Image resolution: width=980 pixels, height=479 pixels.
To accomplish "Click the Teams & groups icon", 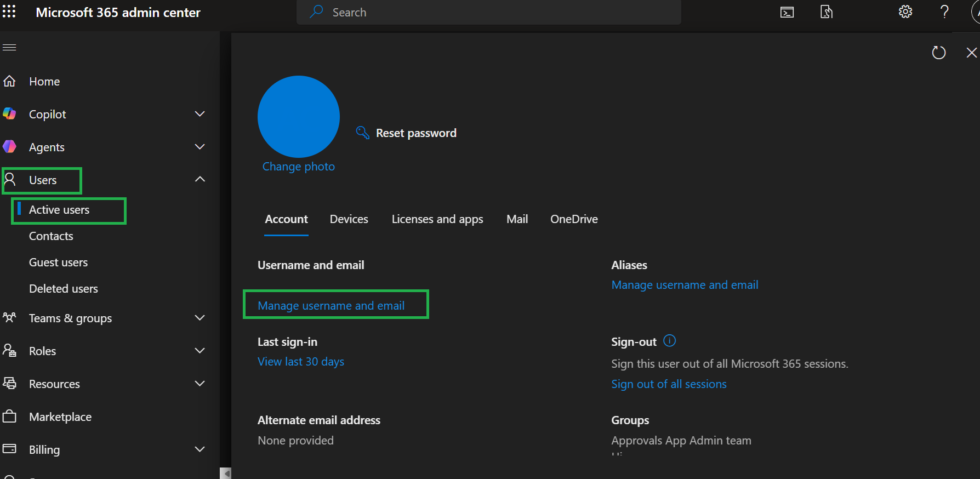I will [x=9, y=317].
